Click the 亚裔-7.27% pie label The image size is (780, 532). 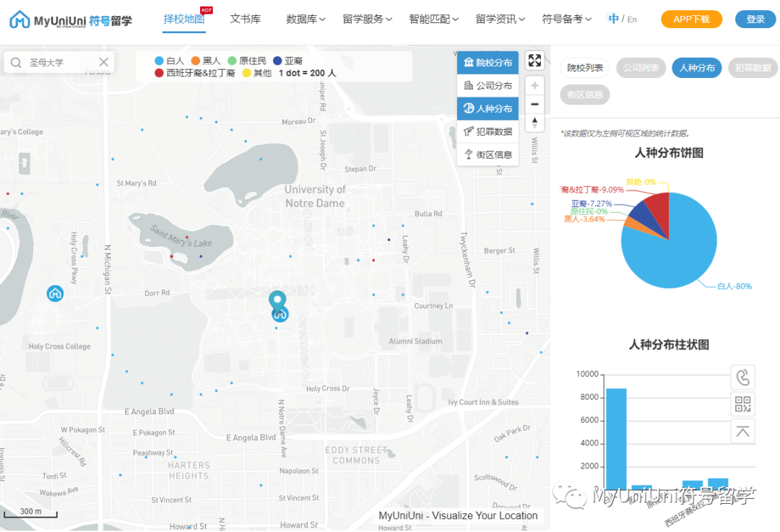pos(591,204)
